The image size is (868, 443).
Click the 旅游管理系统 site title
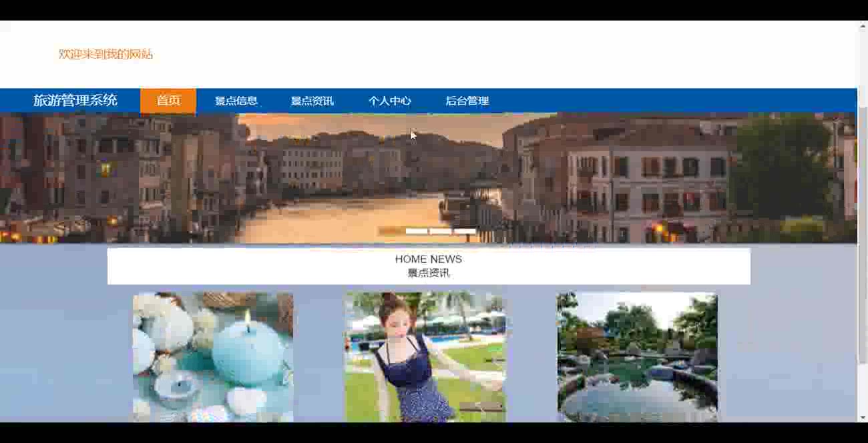pyautogui.click(x=75, y=101)
